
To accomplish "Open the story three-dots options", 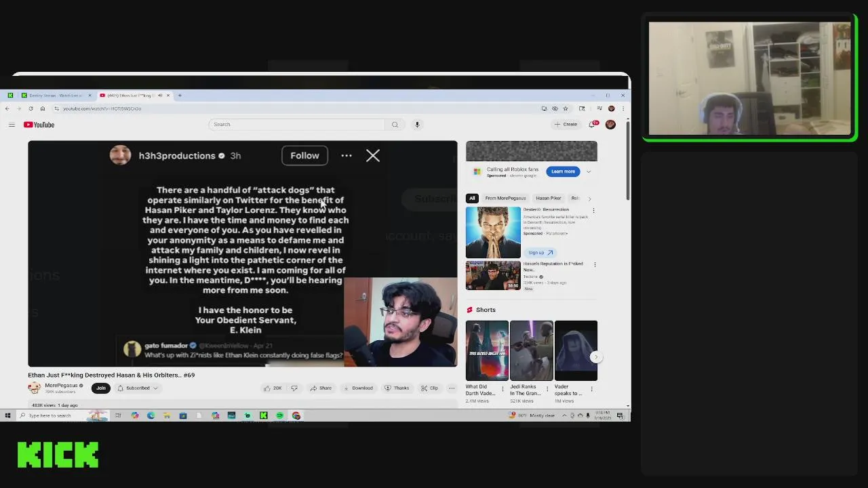I will (347, 155).
